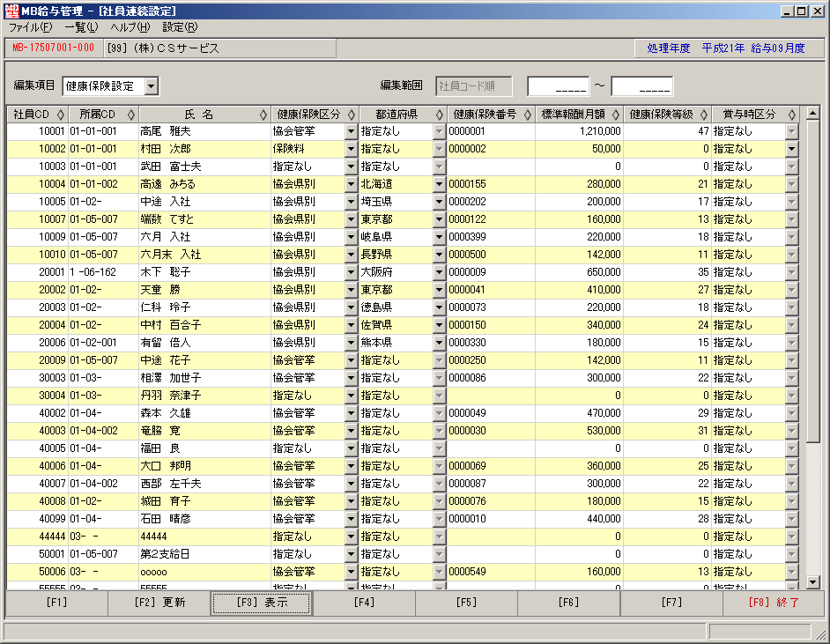The width and height of the screenshot is (830, 644).
Task: Click the [F3] 表示 button
Action: 262,603
